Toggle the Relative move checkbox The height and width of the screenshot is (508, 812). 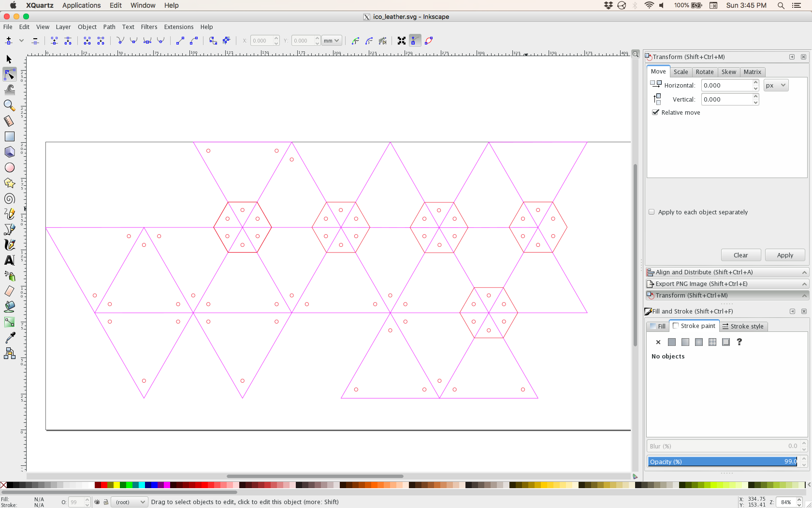click(656, 112)
